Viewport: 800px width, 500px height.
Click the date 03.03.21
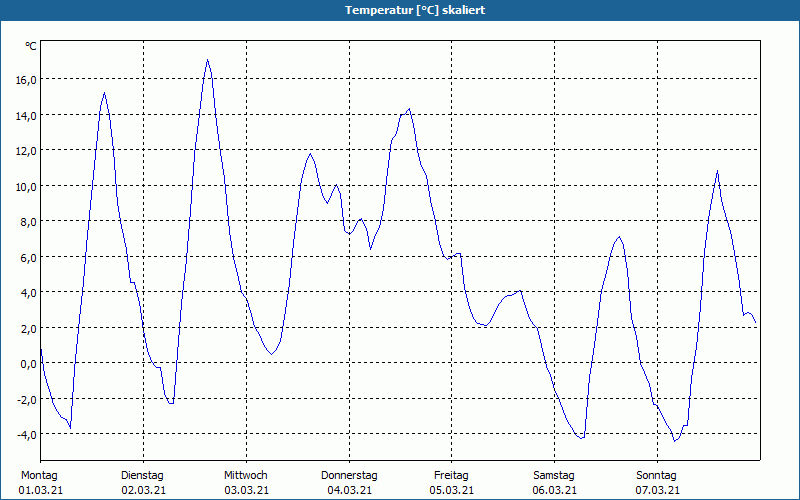246,490
